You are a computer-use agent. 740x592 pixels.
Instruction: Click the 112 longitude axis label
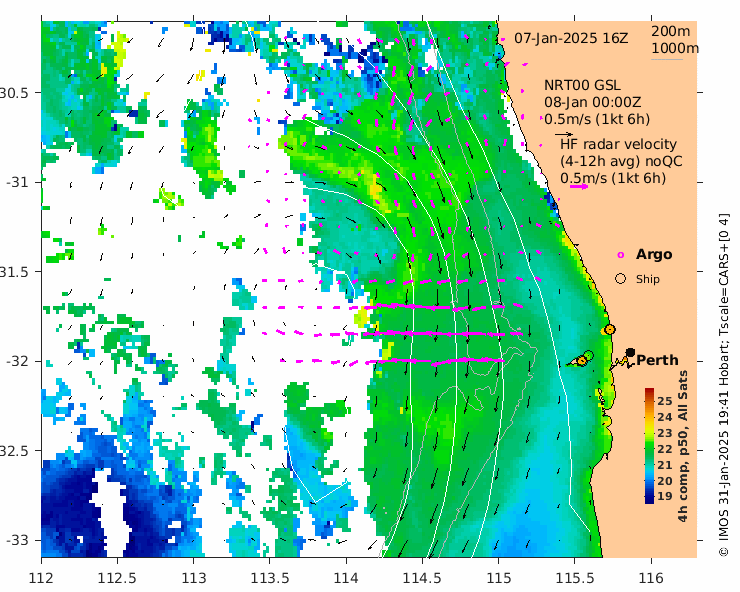41,578
